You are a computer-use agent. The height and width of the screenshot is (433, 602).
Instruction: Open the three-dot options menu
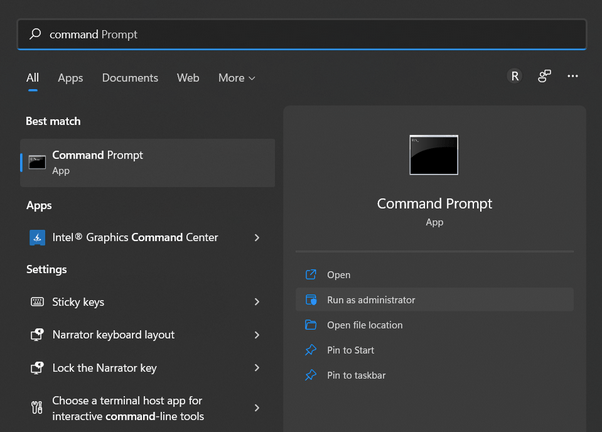(x=572, y=76)
